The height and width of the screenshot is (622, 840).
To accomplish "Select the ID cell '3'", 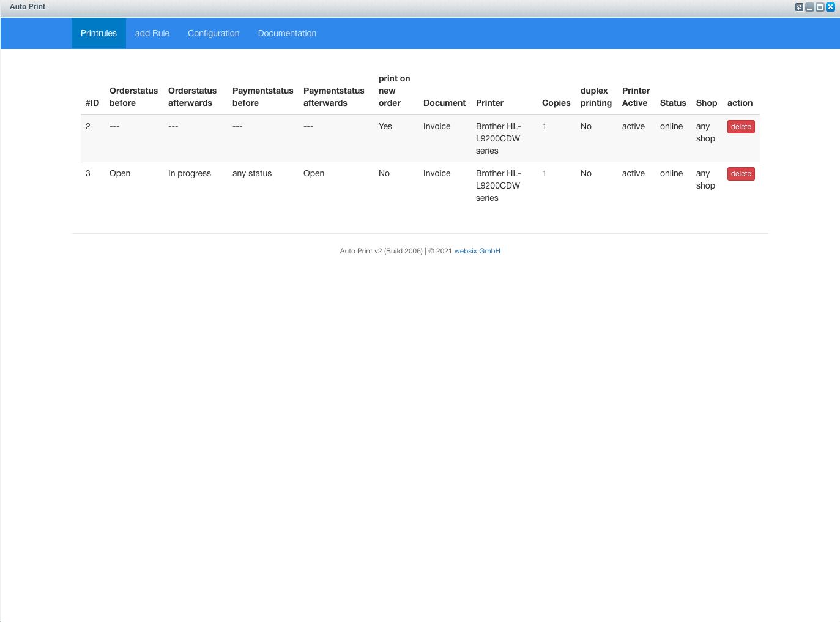I will (x=88, y=173).
